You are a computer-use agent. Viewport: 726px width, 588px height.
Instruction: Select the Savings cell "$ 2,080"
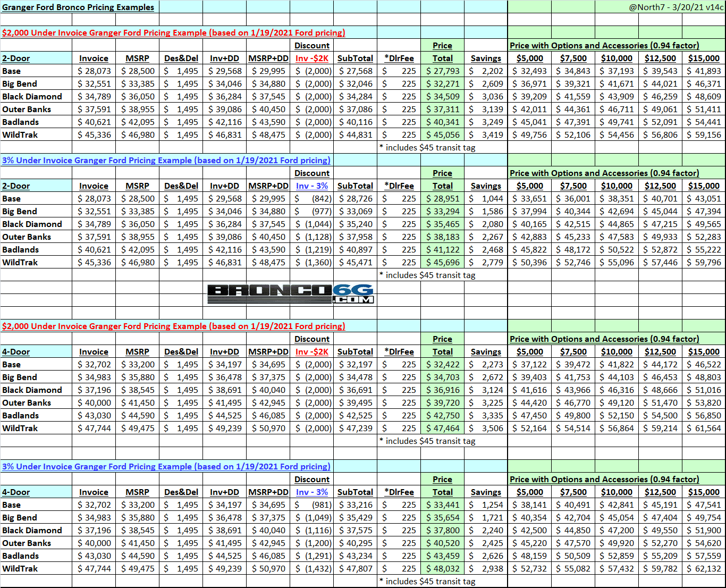coord(486,224)
